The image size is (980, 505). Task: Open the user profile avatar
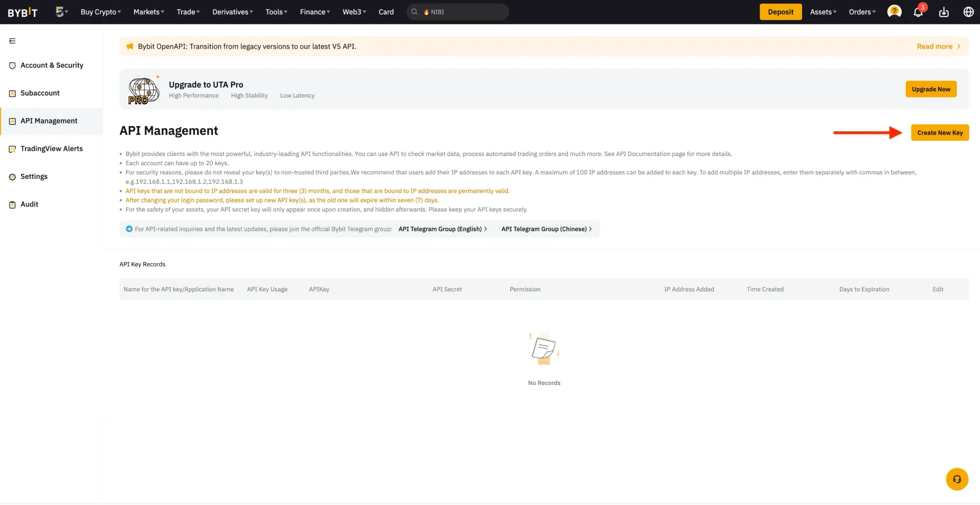[894, 12]
